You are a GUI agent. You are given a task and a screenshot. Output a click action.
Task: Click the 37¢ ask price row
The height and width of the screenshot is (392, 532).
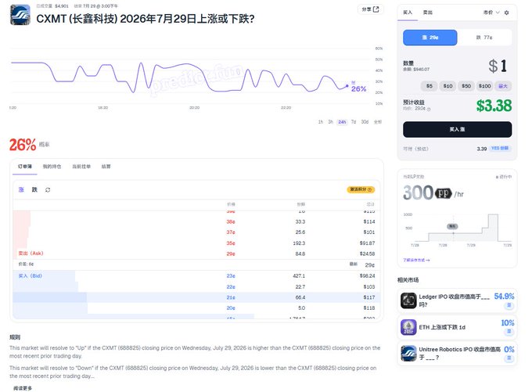pos(196,232)
